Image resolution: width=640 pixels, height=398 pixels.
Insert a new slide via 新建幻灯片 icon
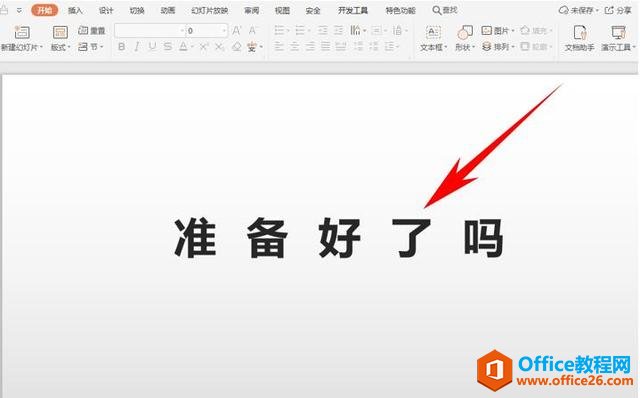coord(22,32)
